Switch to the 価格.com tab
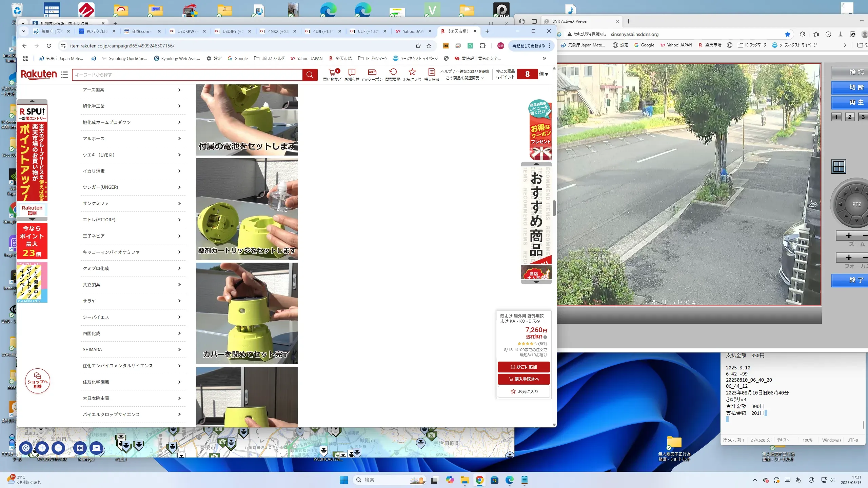This screenshot has height=488, width=868. [141, 31]
